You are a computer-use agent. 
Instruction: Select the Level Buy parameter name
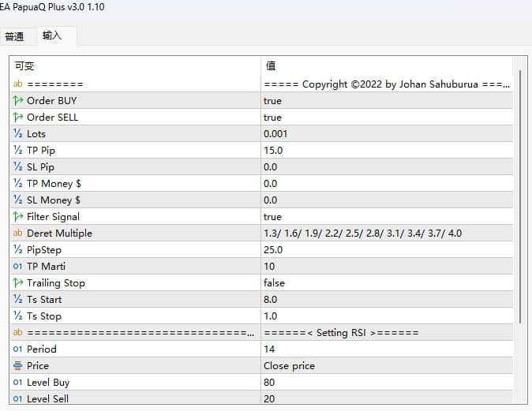(48, 383)
